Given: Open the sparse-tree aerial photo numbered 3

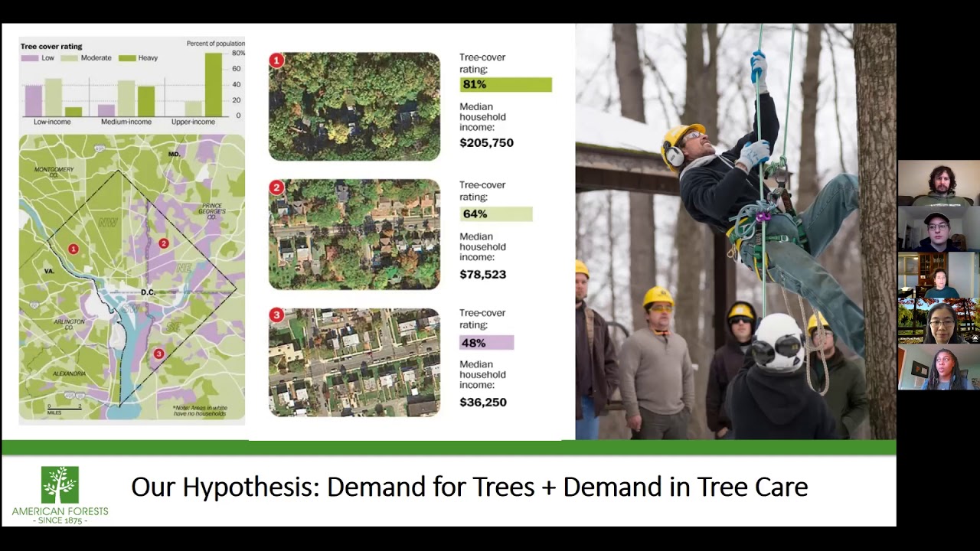Looking at the screenshot, I should click(x=354, y=363).
